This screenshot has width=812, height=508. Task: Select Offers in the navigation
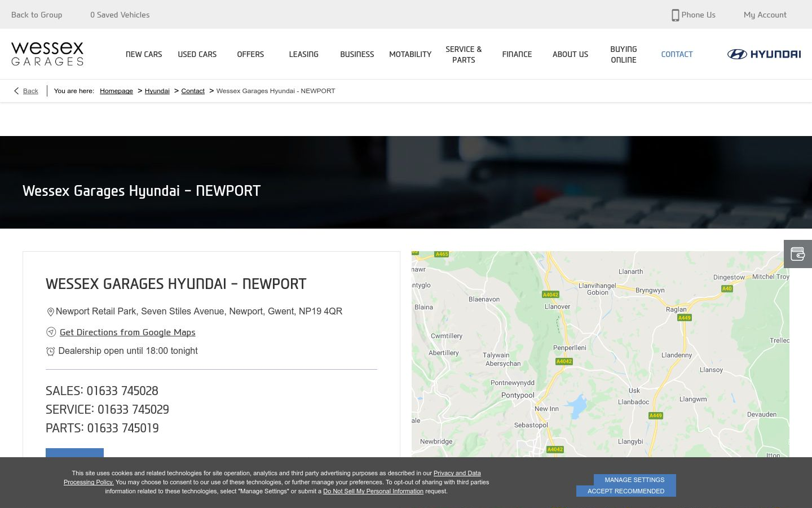coord(250,54)
